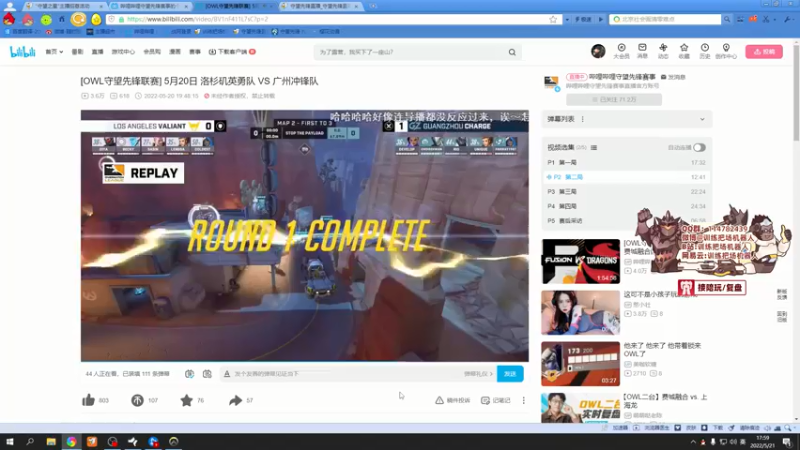Image resolution: width=800 pixels, height=450 pixels.
Task: Click the pink 投稿 upload button
Action: [x=764, y=52]
